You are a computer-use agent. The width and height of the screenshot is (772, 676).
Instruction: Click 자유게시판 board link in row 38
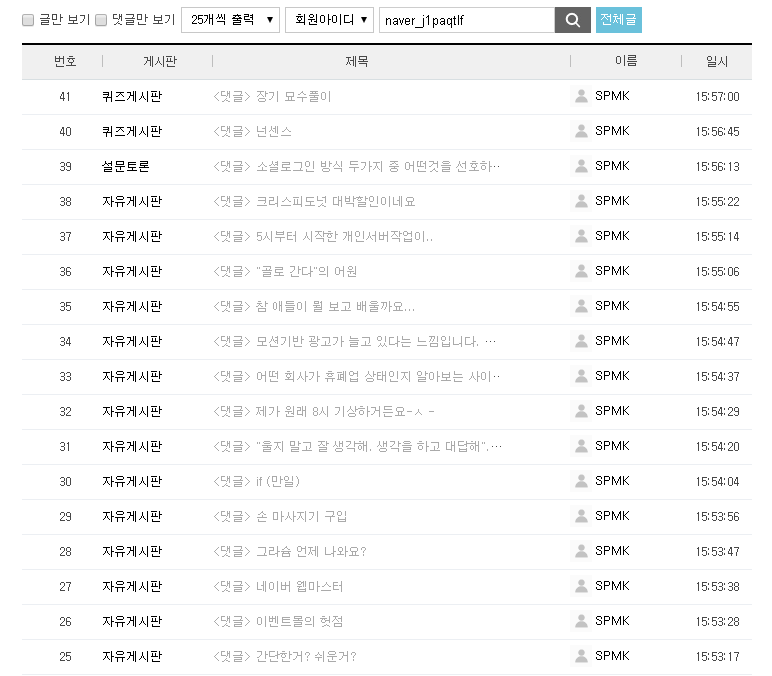(132, 201)
